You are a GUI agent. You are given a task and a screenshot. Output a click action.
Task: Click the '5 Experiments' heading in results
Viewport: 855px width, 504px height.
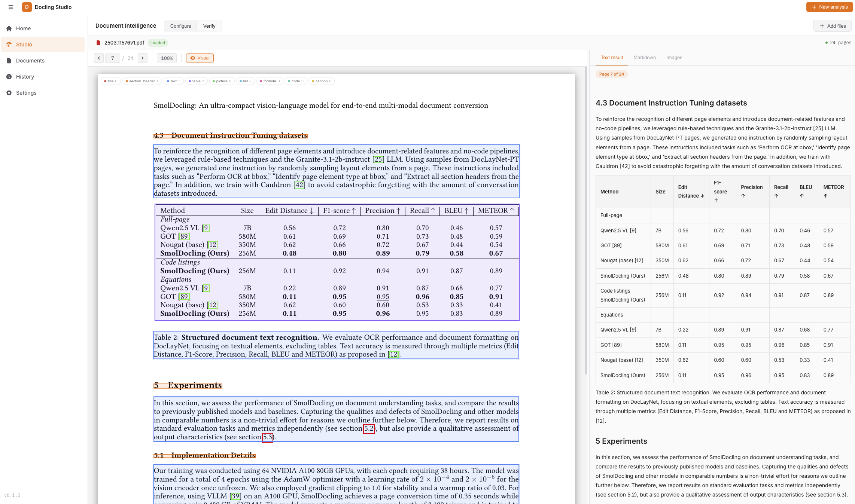[x=621, y=441]
